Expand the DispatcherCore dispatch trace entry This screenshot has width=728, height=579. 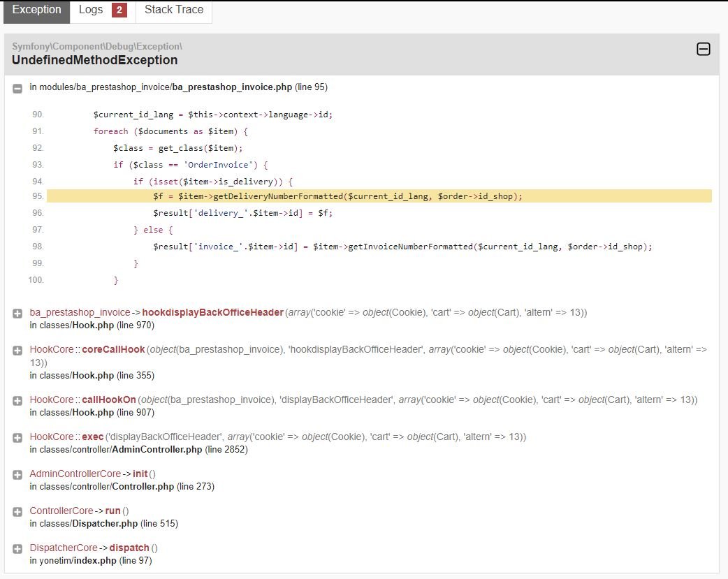click(17, 549)
